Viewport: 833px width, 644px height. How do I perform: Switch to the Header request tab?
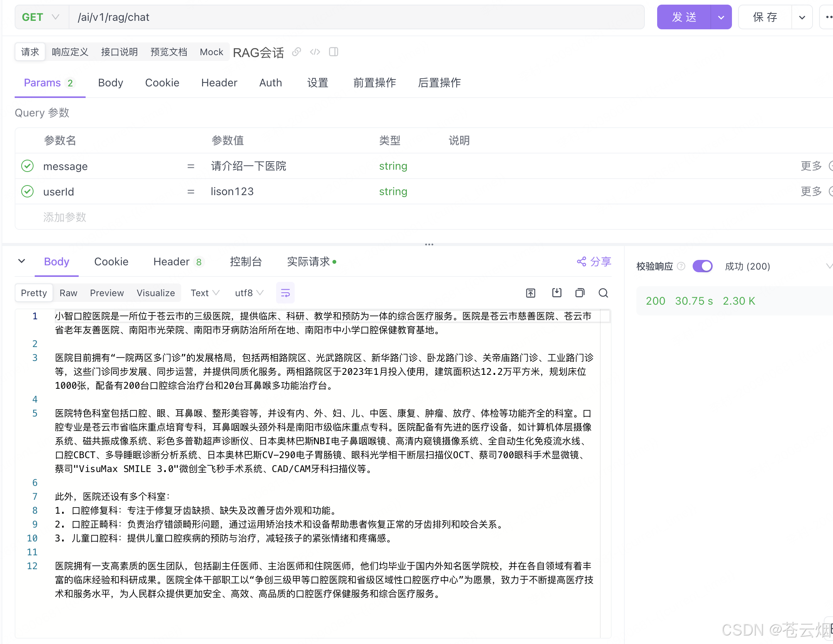pyautogui.click(x=219, y=83)
